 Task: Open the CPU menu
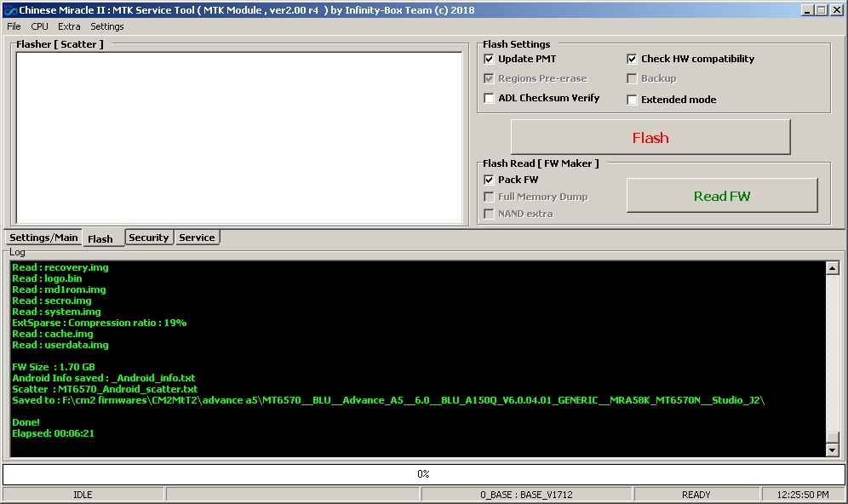(39, 26)
